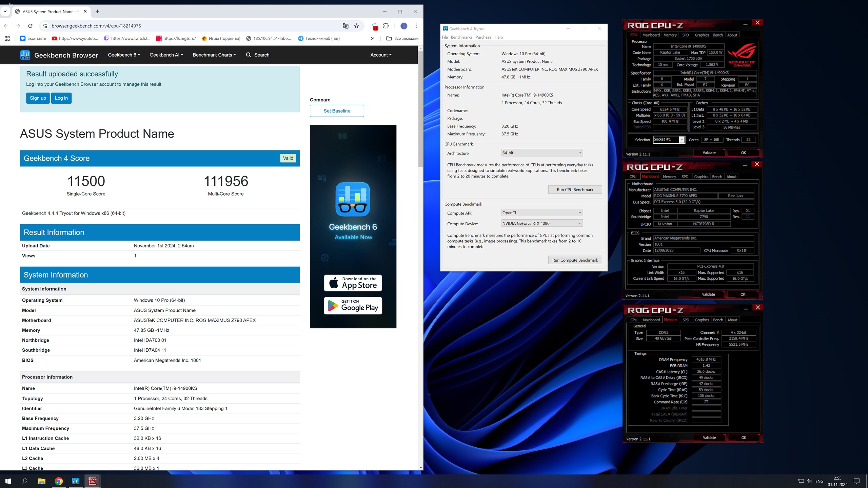Open Windows Start menu
Viewport: 868px width, 488px height.
coord(8,481)
